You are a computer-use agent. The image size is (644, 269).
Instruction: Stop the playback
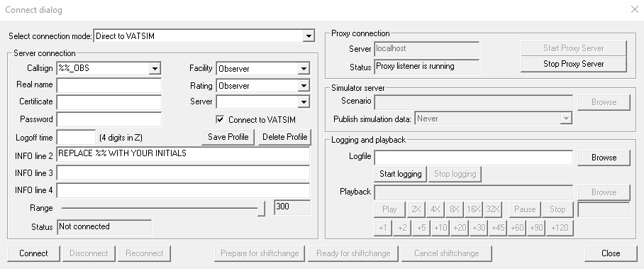click(557, 209)
